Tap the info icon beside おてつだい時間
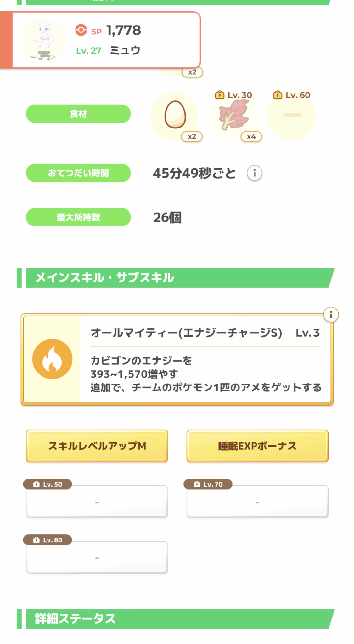This screenshot has height=644, width=354. (254, 173)
